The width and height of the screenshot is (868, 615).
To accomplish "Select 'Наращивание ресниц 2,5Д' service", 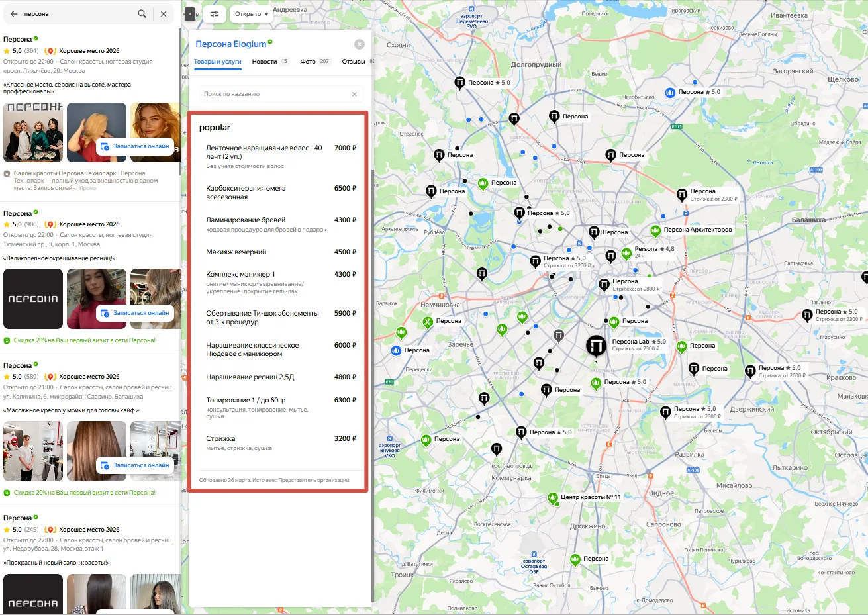I will click(x=281, y=377).
